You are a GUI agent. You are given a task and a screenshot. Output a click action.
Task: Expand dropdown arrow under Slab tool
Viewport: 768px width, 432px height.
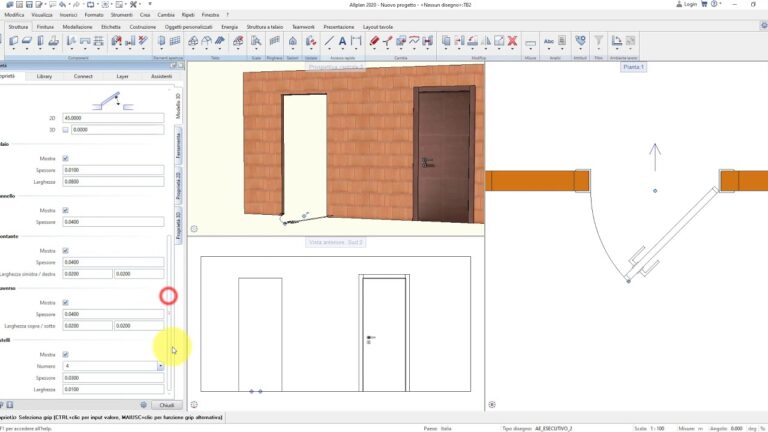click(27, 49)
